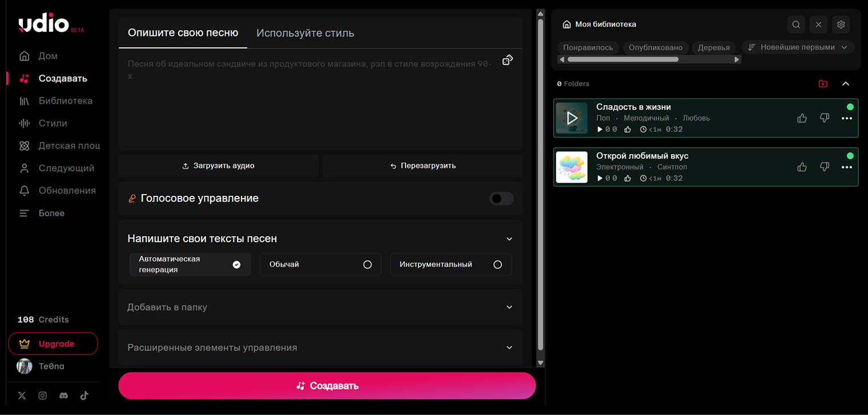Open the Новейшие первыми sort dropdown
The image size is (868, 415).
pos(798,47)
